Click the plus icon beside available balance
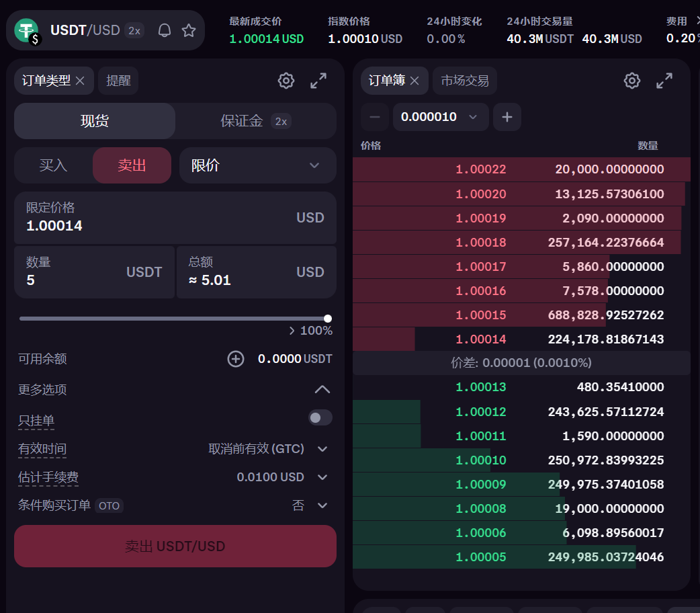 pos(236,359)
